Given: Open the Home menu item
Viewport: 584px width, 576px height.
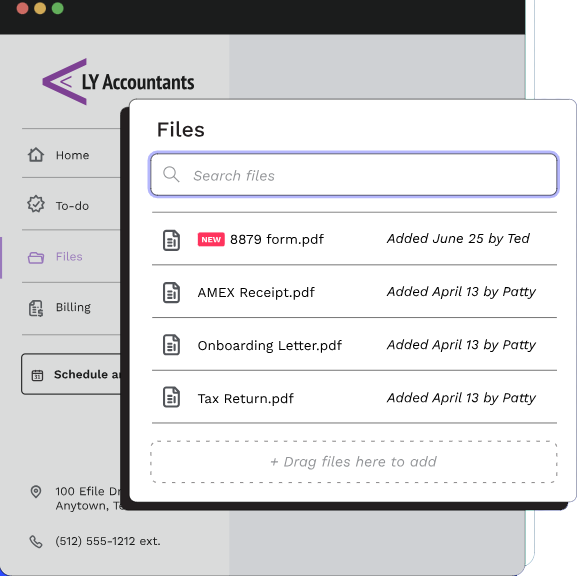Looking at the screenshot, I should coord(71,155).
